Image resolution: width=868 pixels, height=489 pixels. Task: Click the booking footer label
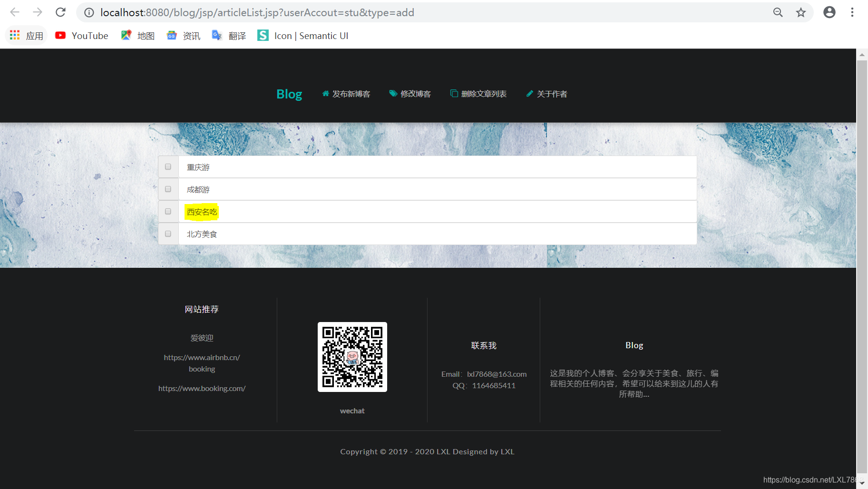tap(202, 369)
